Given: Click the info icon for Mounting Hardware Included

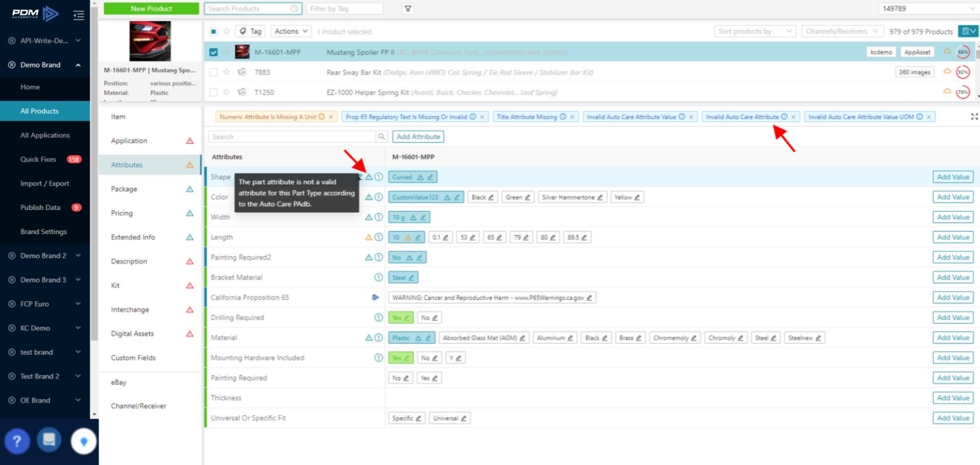Looking at the screenshot, I should tap(378, 358).
